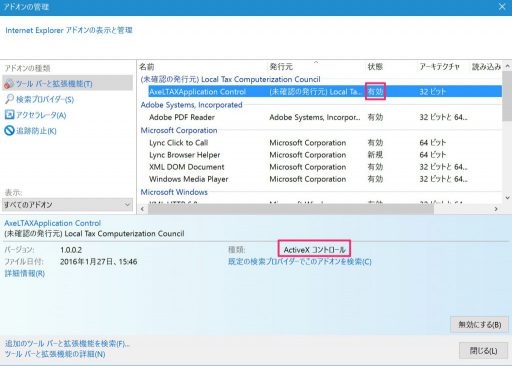Click the 閉じる(L) button
The image size is (512, 366).
tap(484, 351)
